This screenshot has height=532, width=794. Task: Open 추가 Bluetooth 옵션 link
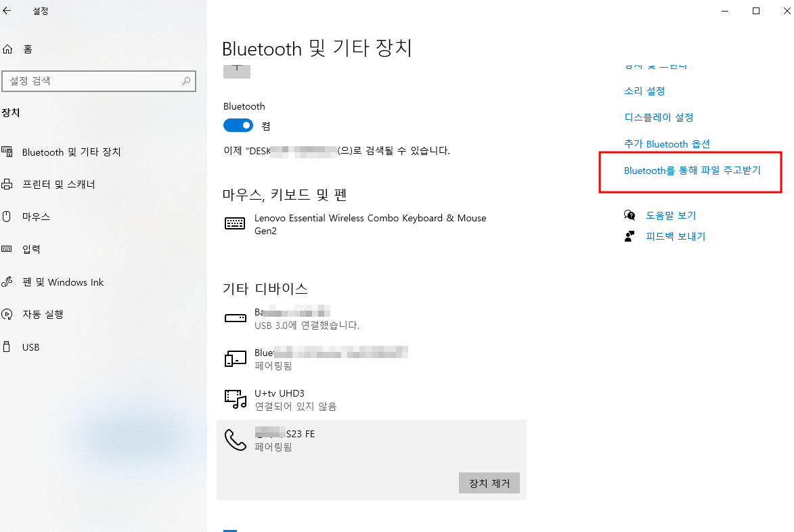point(667,144)
